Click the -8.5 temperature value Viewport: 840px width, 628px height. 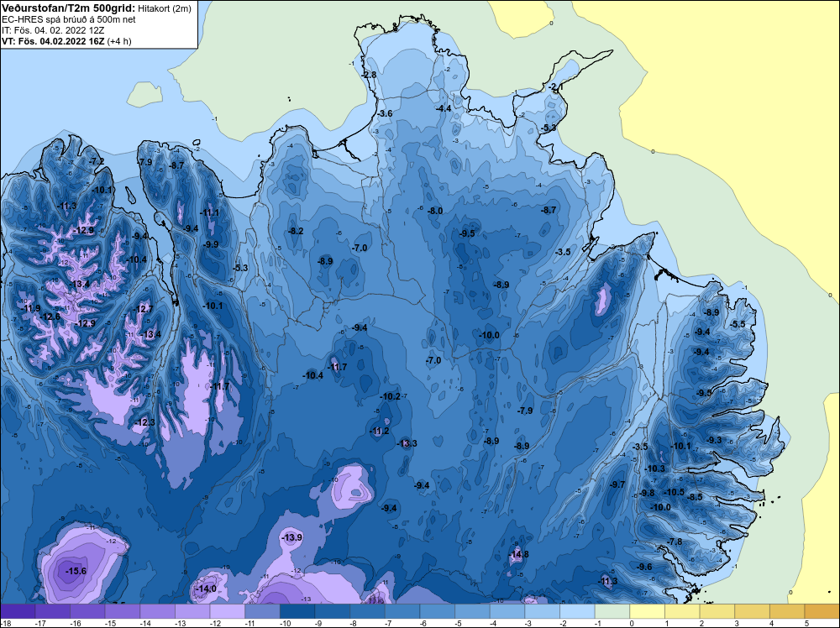coord(695,497)
